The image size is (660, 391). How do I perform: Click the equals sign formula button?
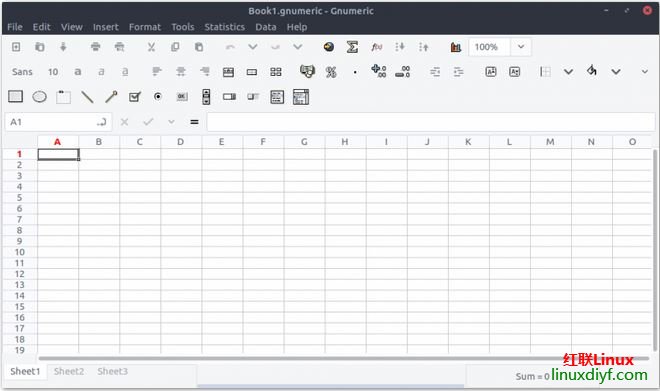pos(194,122)
